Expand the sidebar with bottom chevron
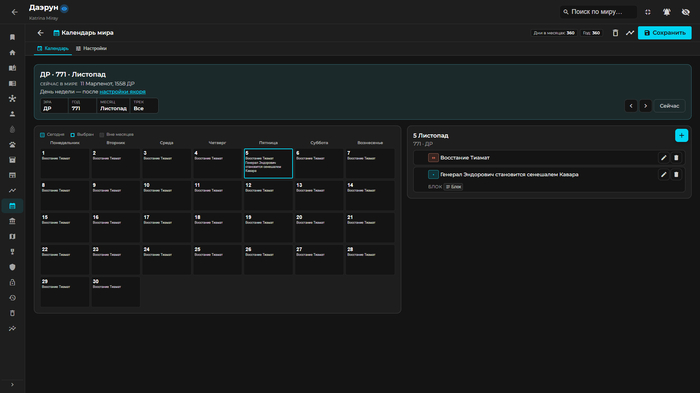700x393 pixels. (x=12, y=385)
